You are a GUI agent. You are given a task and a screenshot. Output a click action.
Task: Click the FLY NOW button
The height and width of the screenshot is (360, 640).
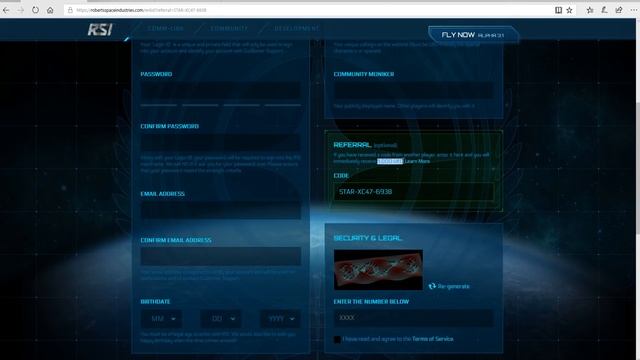[473, 35]
